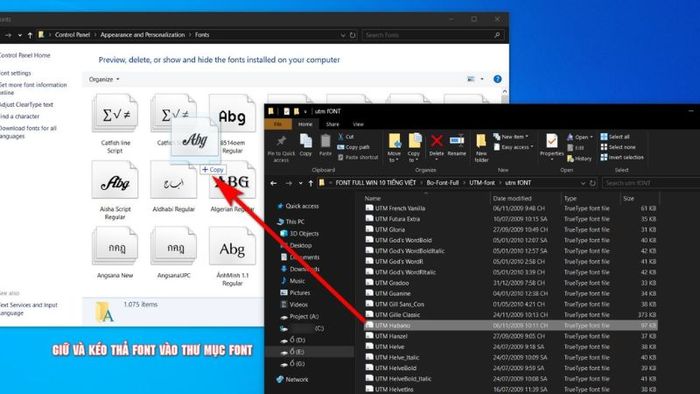The image size is (700, 394).
Task: Click Control Panel in the Fonts breadcrumb
Action: pos(72,35)
